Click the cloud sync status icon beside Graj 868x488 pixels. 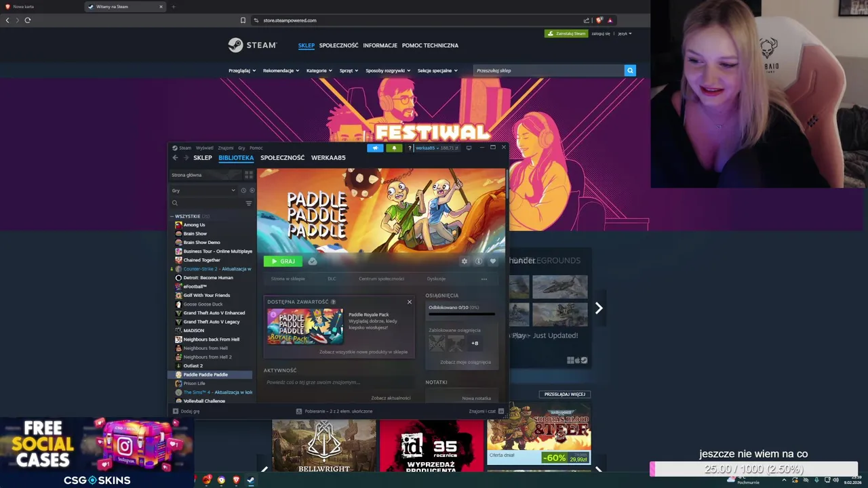(313, 261)
